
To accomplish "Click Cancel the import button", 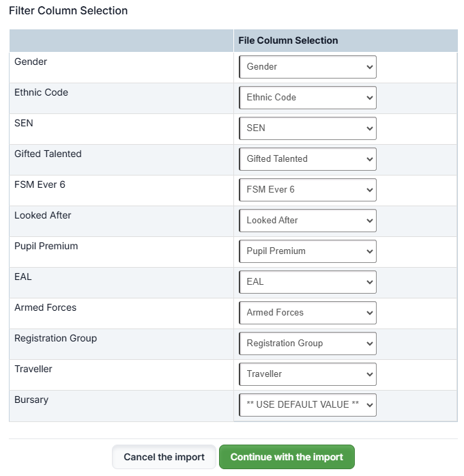I will (x=164, y=457).
